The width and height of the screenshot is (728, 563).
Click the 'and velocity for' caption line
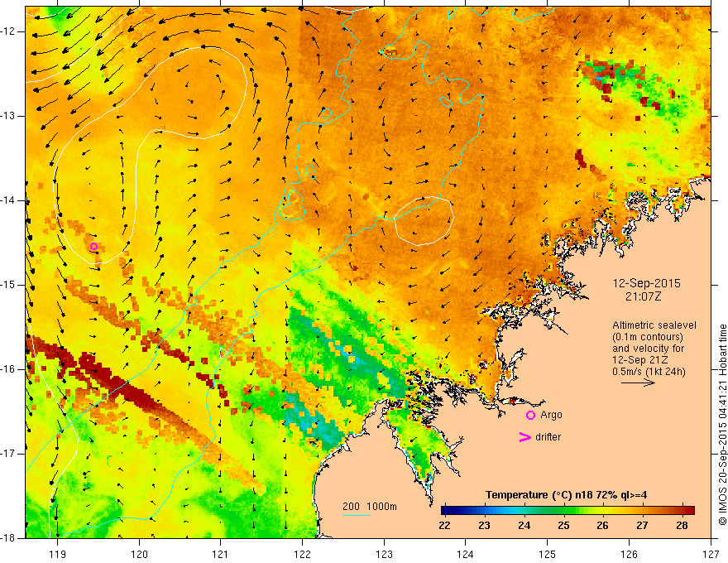648,349
